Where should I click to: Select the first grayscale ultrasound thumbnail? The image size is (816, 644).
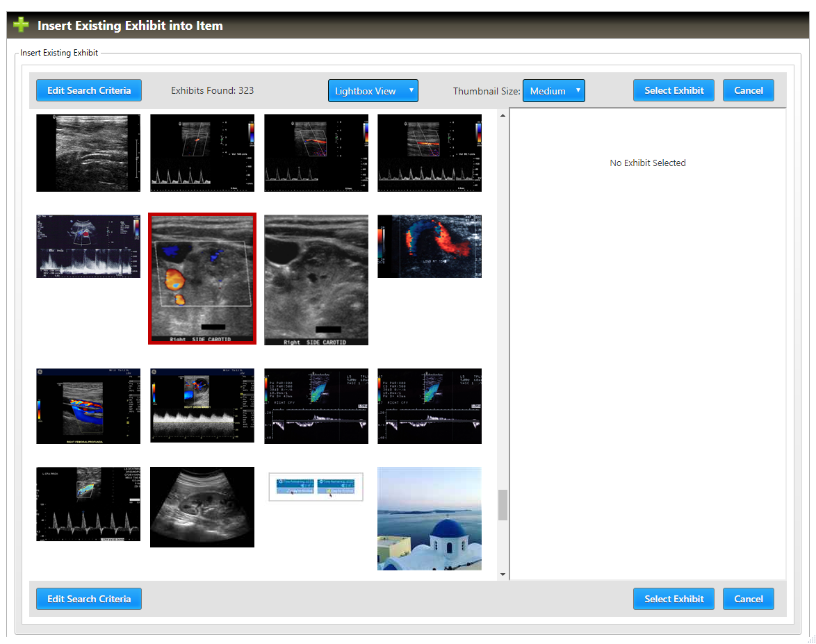[88, 153]
